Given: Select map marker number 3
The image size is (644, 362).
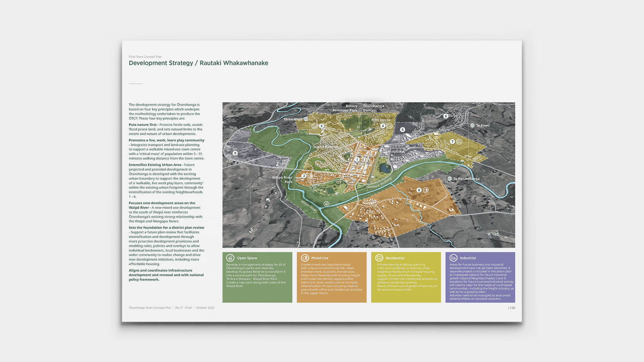Looking at the screenshot, I should point(321,126).
